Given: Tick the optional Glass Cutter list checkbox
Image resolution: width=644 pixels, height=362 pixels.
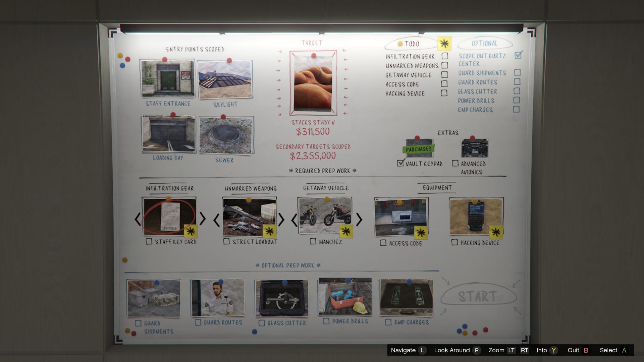Looking at the screenshot, I should pos(517,91).
